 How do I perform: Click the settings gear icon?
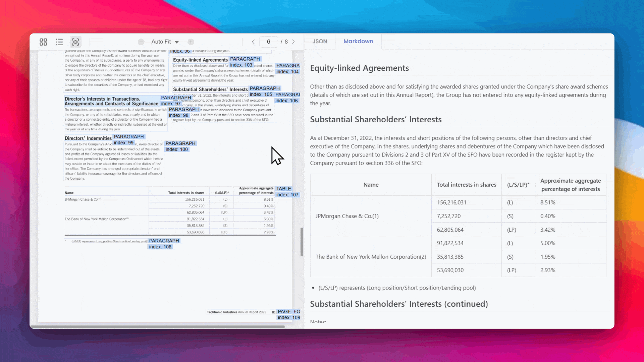coord(75,42)
